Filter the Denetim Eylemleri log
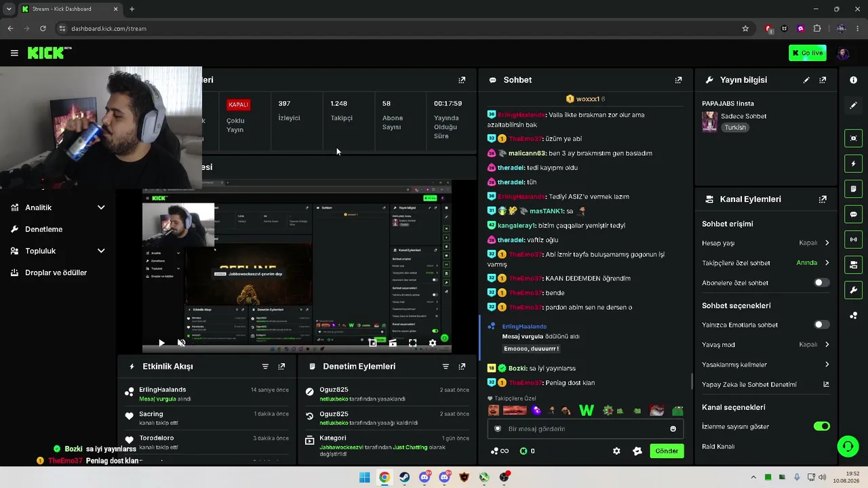Screen dimensions: 868x488 coord(446,367)
